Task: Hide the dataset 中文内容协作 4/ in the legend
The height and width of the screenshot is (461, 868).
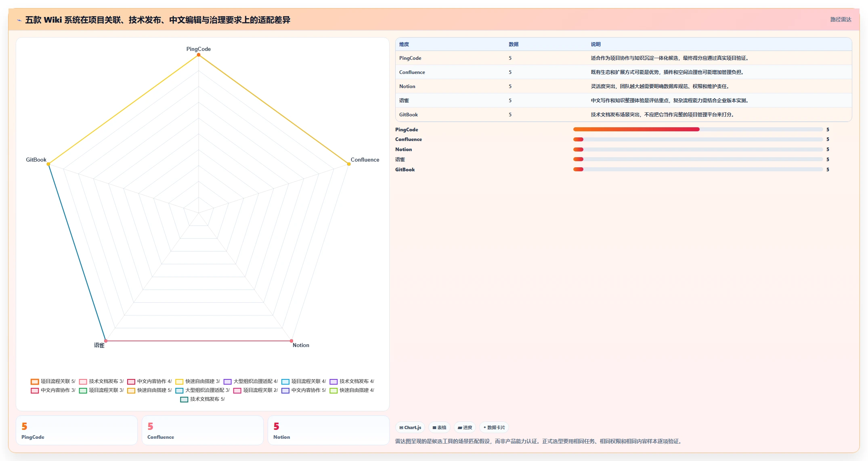Action: 149,381
